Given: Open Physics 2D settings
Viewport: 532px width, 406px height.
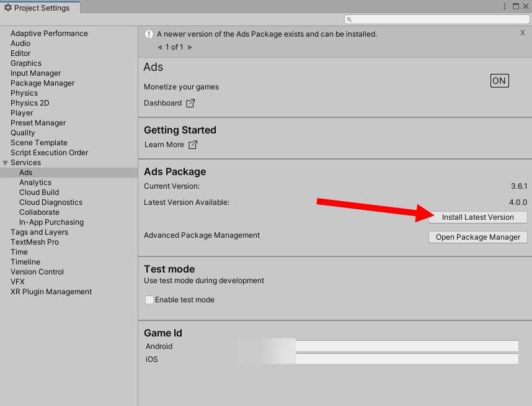Looking at the screenshot, I should coord(30,103).
